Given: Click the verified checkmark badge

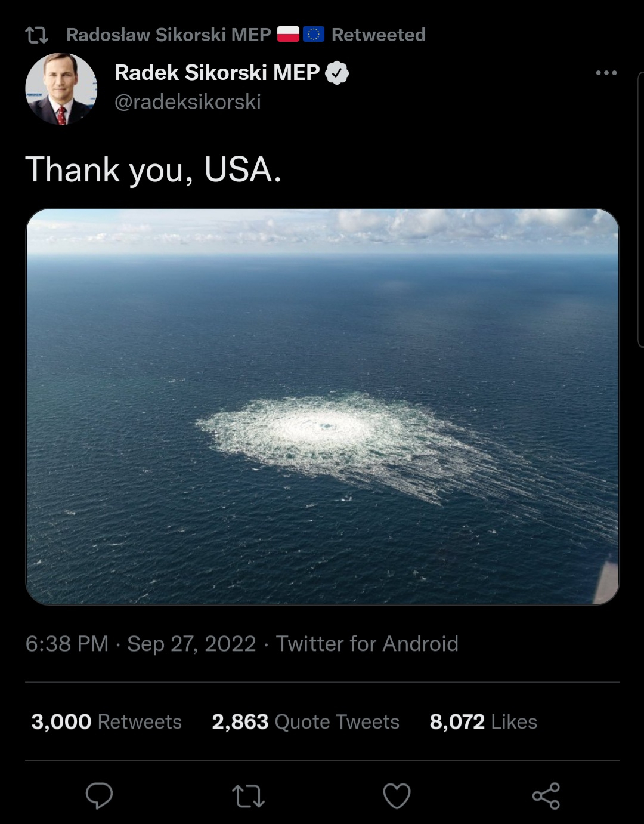Looking at the screenshot, I should [337, 73].
